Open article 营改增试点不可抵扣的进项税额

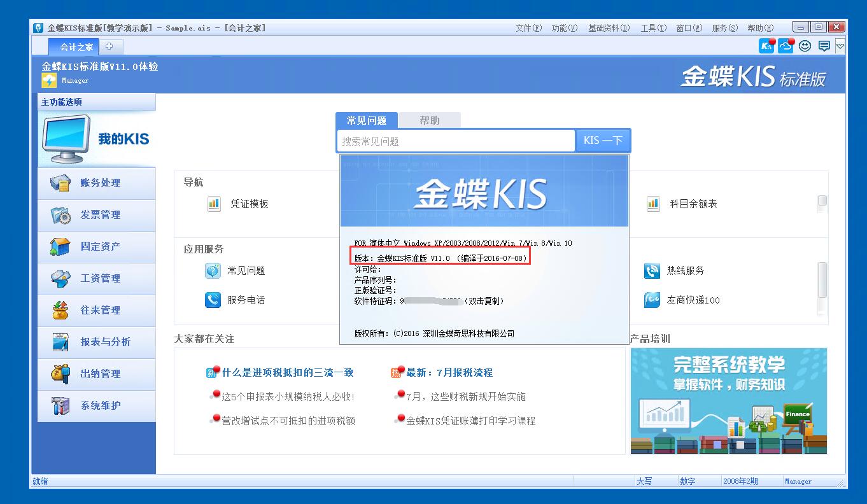pos(288,421)
